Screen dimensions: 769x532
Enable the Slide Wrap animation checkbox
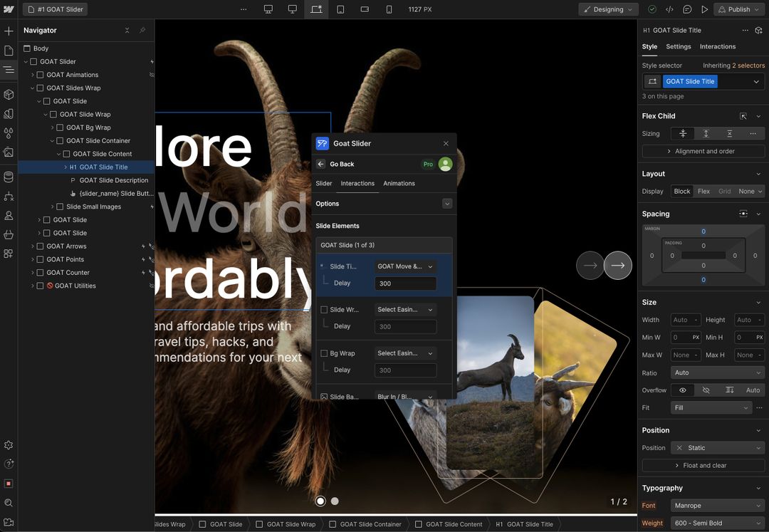click(325, 309)
